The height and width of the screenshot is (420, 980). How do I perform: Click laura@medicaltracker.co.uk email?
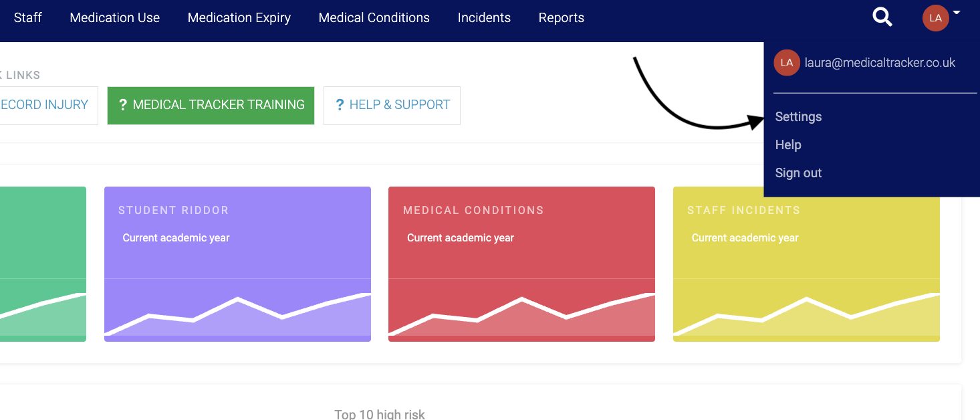(x=880, y=63)
